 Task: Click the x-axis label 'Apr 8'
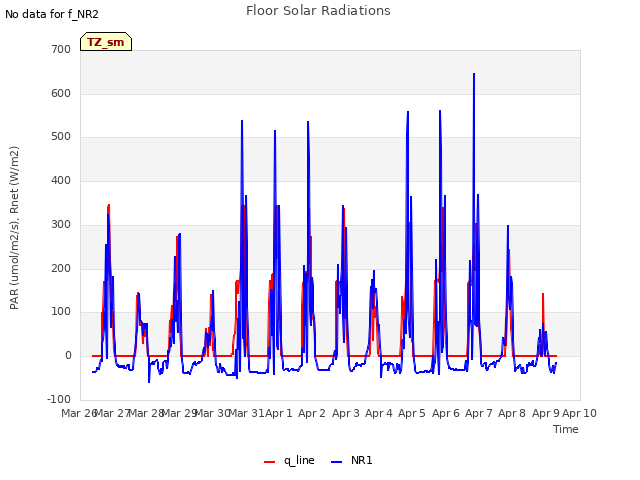click(x=512, y=413)
